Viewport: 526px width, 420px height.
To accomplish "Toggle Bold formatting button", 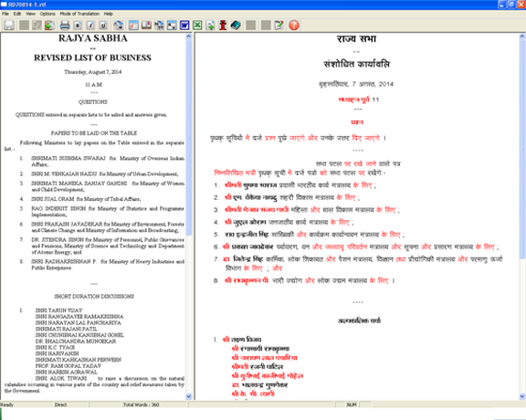I will (x=78, y=26).
